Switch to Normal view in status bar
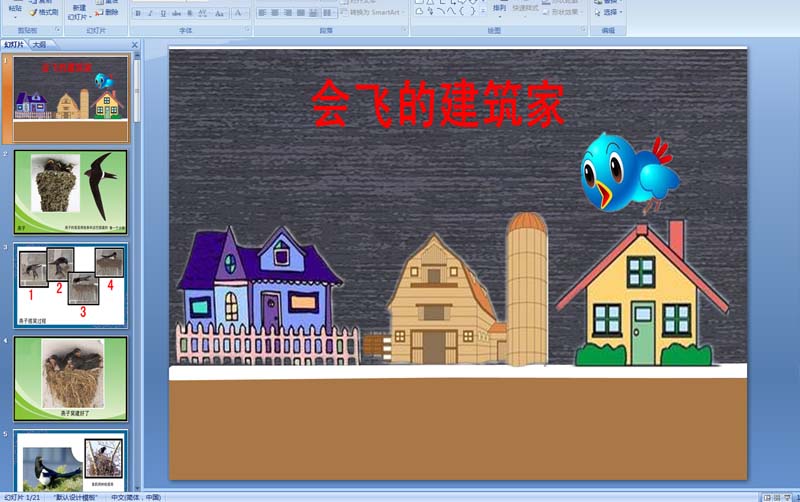The image size is (800, 502). [x=767, y=497]
